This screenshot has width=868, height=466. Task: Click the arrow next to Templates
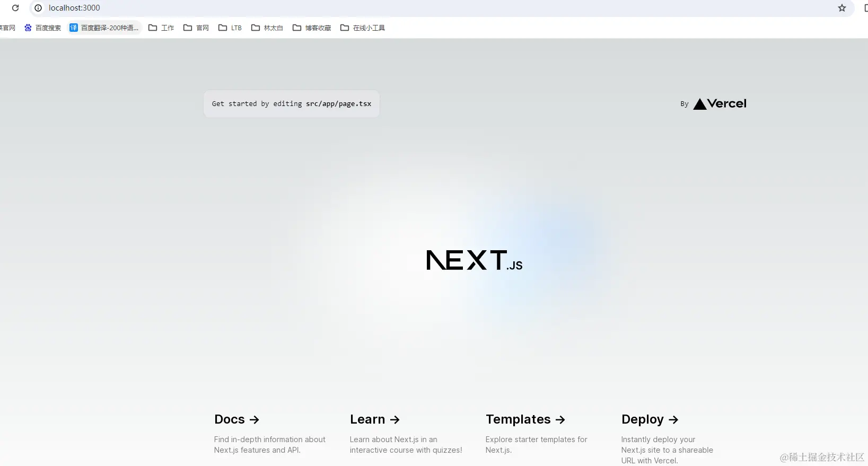click(560, 420)
